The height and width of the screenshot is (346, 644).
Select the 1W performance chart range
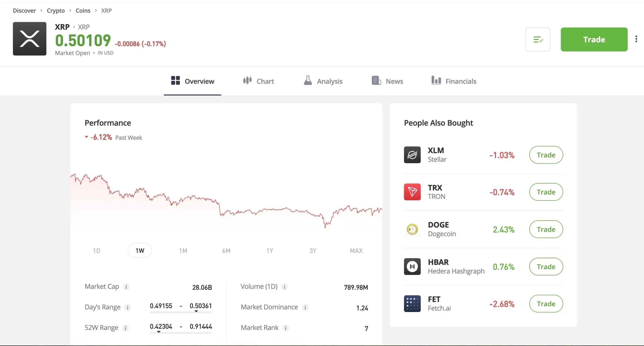[x=140, y=251]
